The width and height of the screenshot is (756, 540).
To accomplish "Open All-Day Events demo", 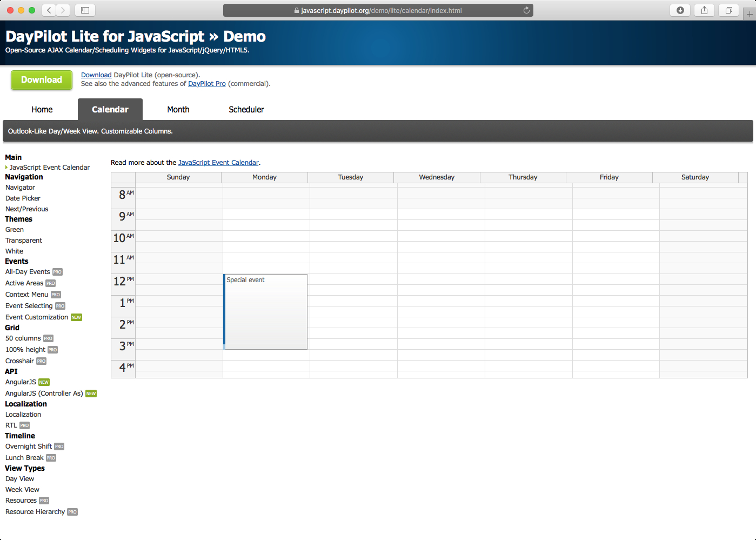I will pos(28,272).
